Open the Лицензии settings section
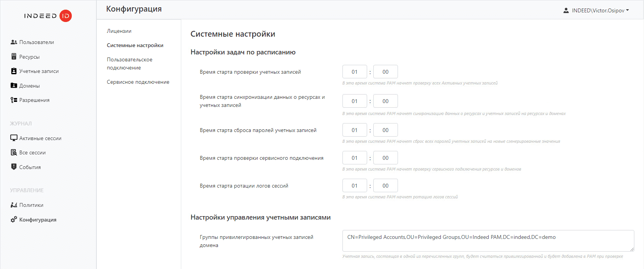The image size is (644, 269). tap(119, 31)
